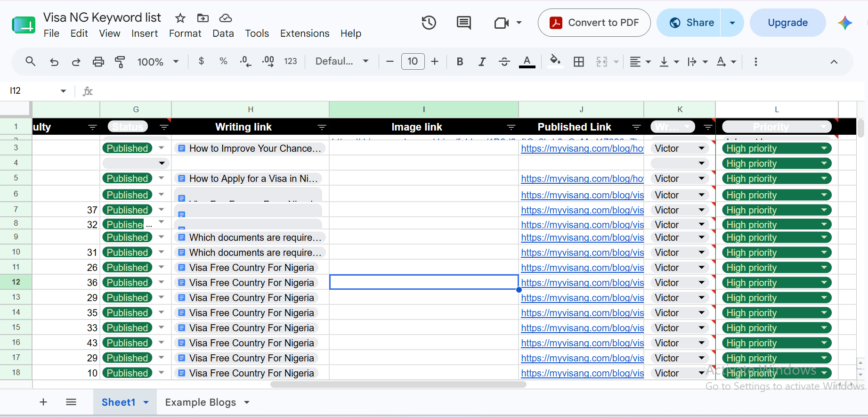Apply strikethrough formatting
The width and height of the screenshot is (868, 417).
point(504,61)
